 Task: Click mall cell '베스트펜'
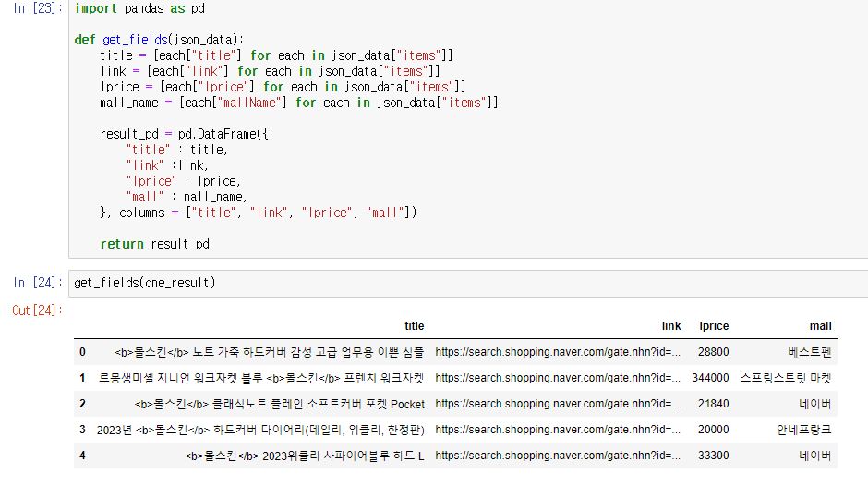point(809,352)
